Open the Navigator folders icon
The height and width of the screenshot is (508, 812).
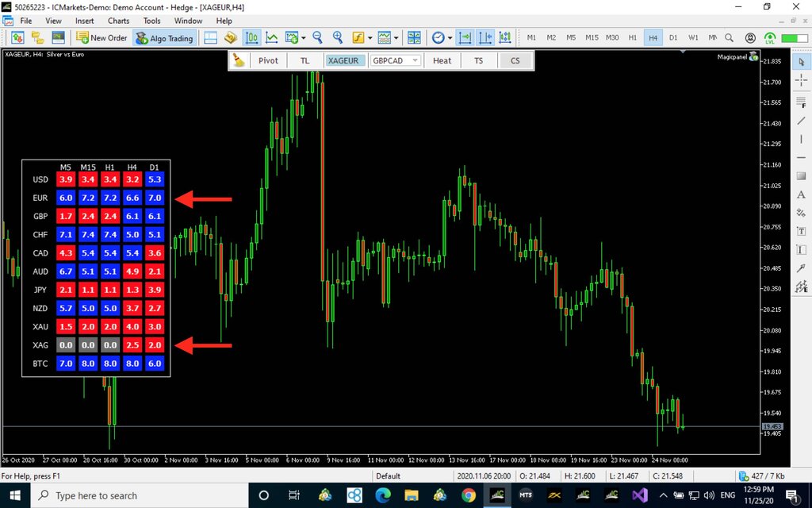click(x=38, y=38)
